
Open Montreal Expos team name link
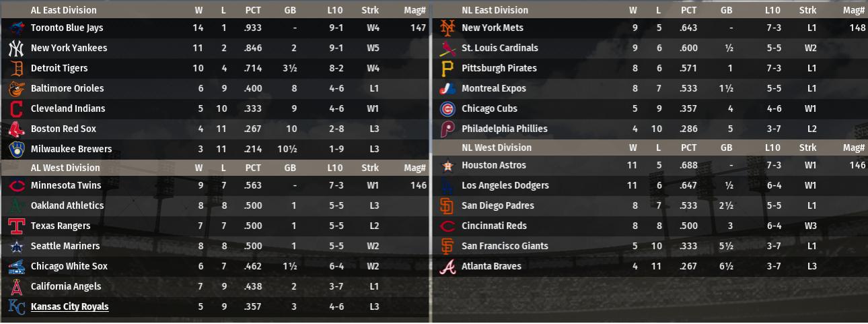(493, 89)
